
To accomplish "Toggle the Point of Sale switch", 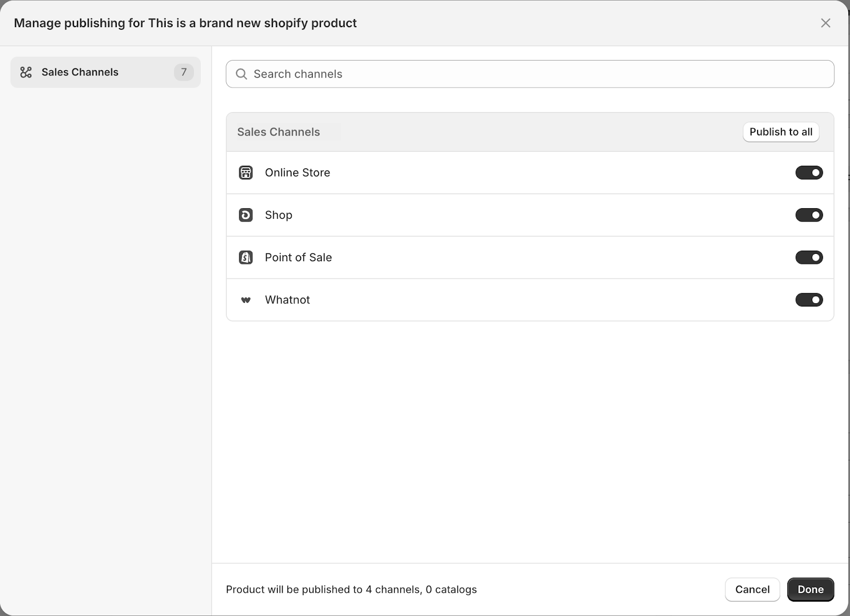I will tap(809, 258).
